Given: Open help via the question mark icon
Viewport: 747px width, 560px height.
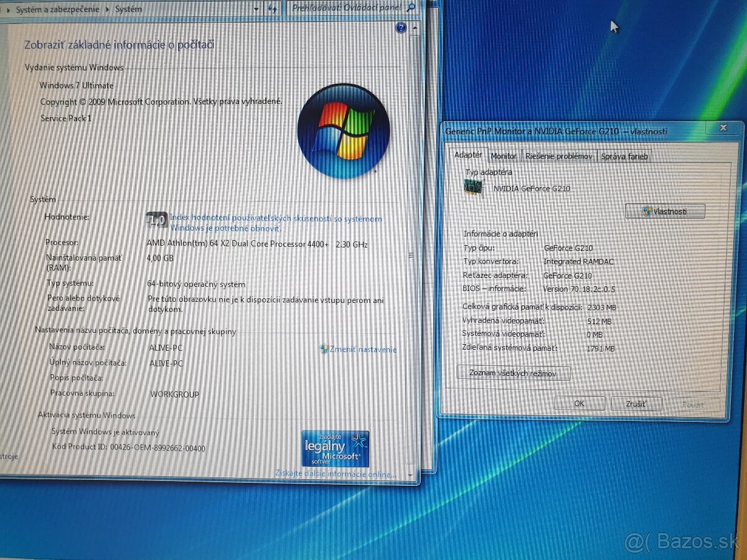Looking at the screenshot, I should [402, 27].
